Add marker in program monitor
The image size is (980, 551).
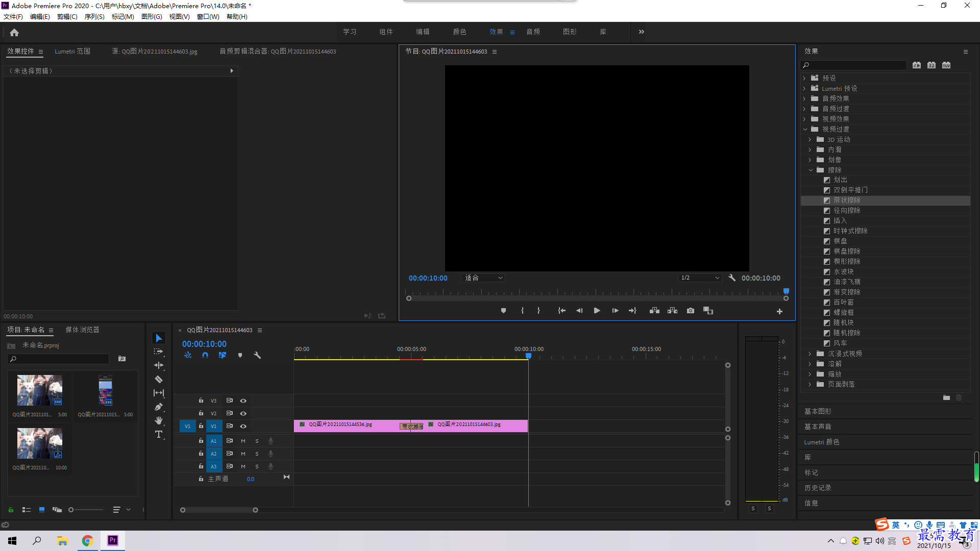(503, 311)
